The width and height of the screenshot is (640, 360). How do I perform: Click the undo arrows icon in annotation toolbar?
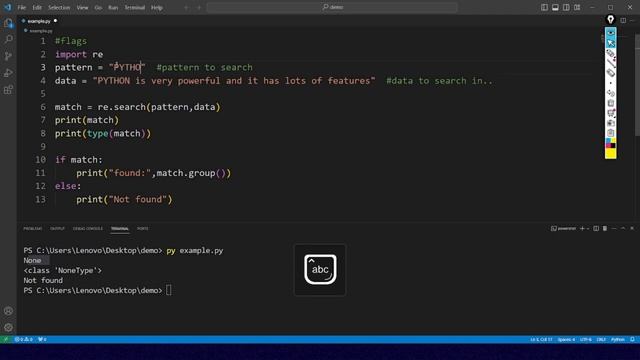(x=611, y=93)
